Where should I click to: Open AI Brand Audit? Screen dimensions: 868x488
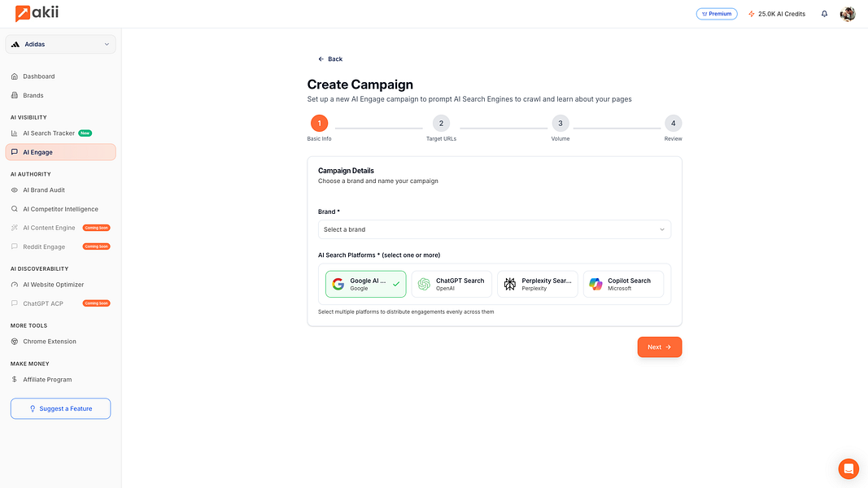tap(46, 190)
